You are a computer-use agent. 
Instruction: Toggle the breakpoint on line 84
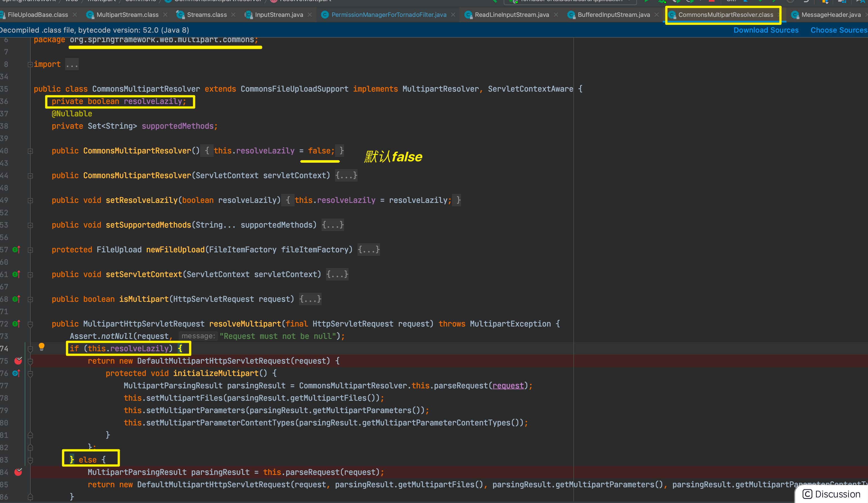[x=18, y=472]
